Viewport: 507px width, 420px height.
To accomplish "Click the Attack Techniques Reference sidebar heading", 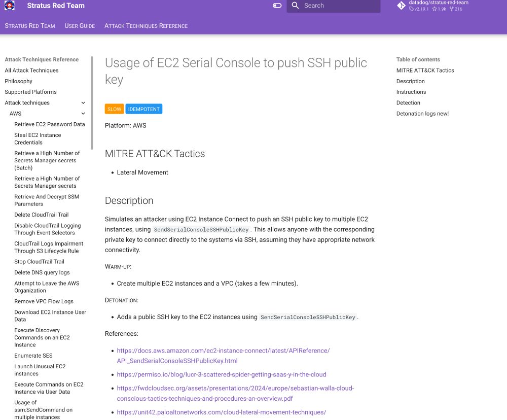I will (x=42, y=59).
